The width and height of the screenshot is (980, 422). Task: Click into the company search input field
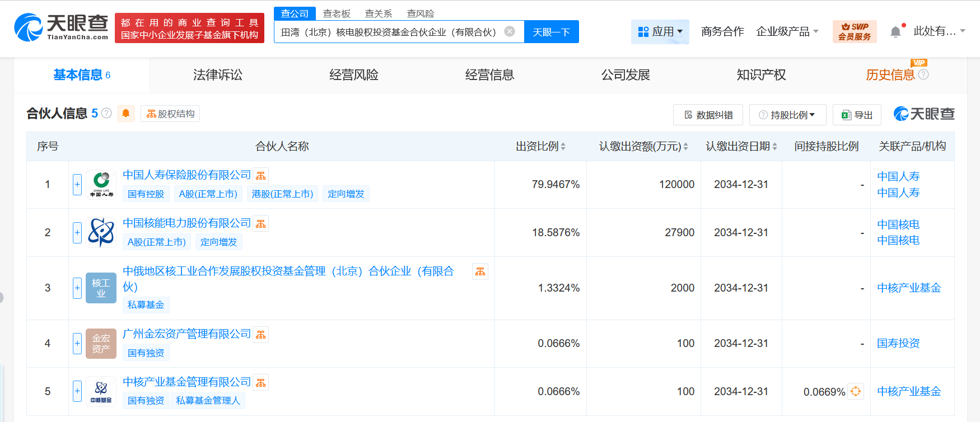(x=388, y=32)
